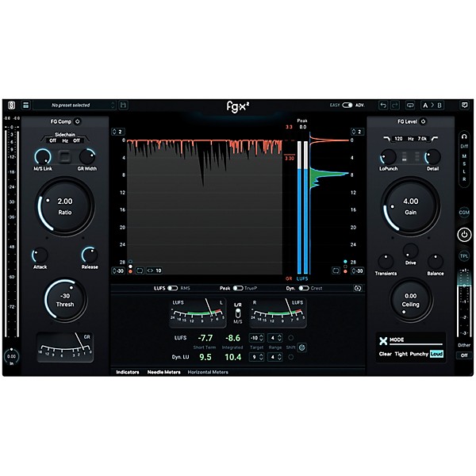The image size is (476, 476).
Task: Choose Tight mode
Action: click(401, 354)
